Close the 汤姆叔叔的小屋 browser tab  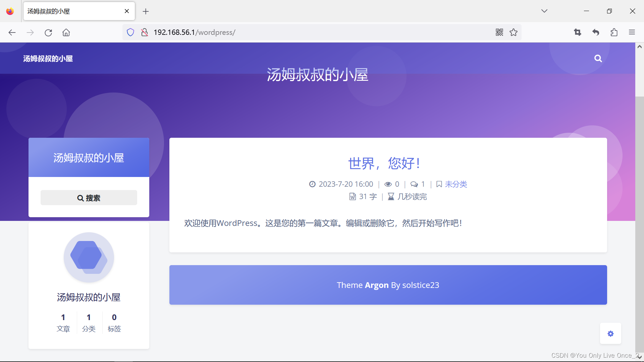coord(127,11)
